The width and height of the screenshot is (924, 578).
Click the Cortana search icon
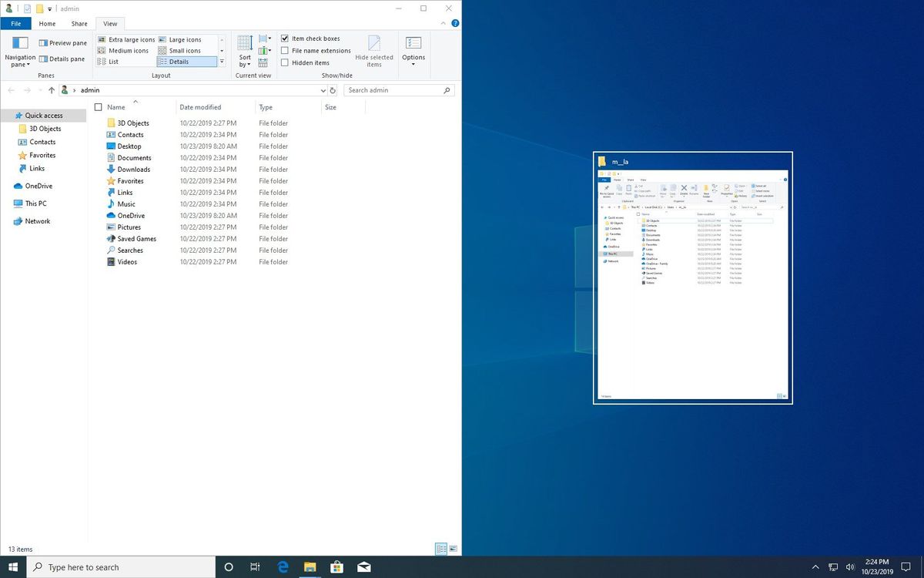click(228, 567)
